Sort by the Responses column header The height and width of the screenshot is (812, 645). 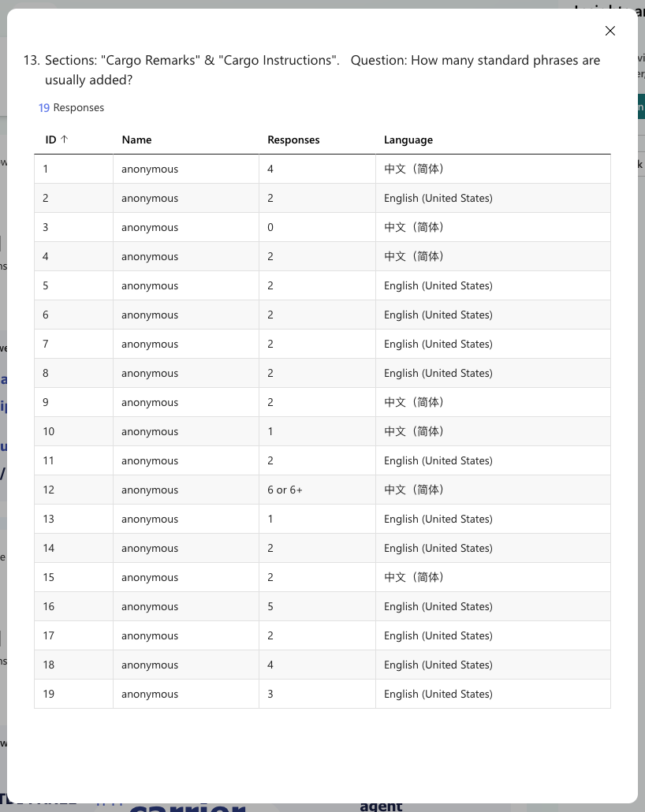[293, 140]
